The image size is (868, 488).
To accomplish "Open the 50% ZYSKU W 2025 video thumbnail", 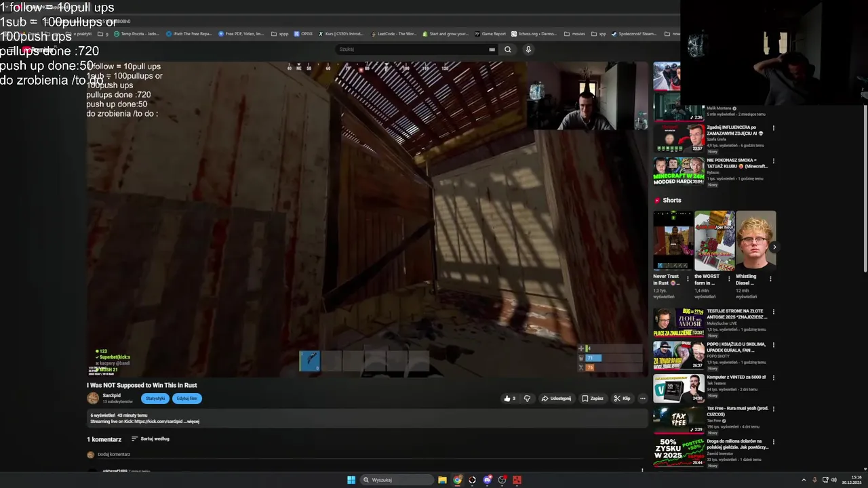I will [x=678, y=453].
